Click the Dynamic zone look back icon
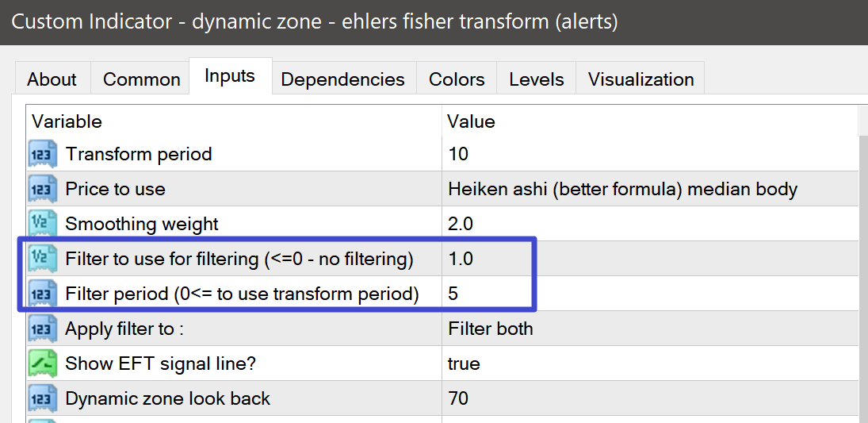 43,398
